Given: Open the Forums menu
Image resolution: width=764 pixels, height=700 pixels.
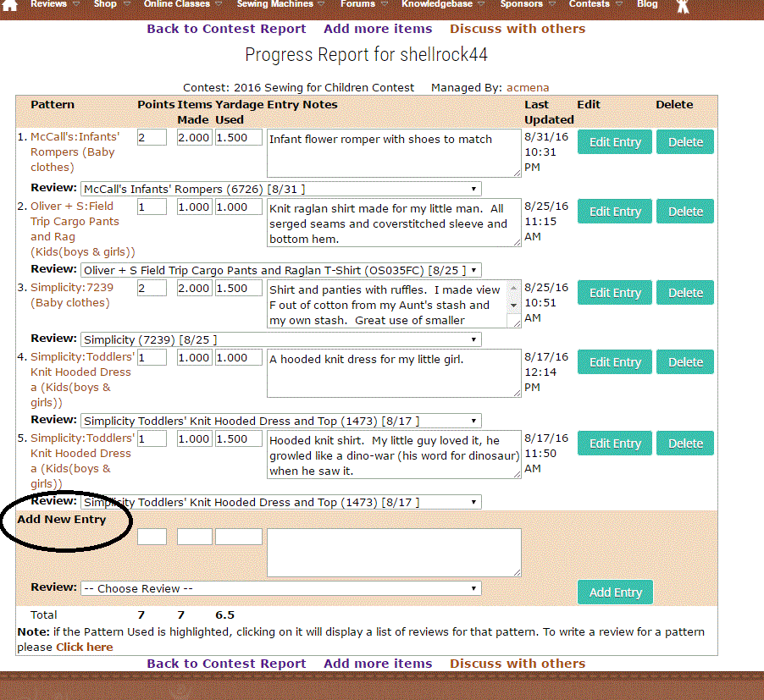Looking at the screenshot, I should [357, 4].
